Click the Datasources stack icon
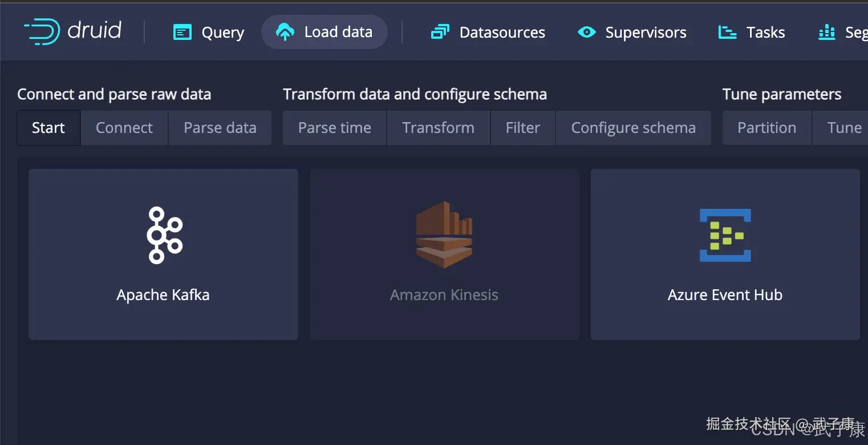Viewport: 868px width, 445px height. point(440,33)
